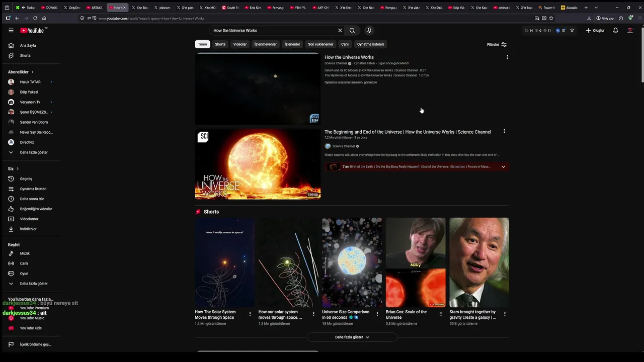Click the magnifier search button
Screen dimensions: 644x362
coord(352,31)
